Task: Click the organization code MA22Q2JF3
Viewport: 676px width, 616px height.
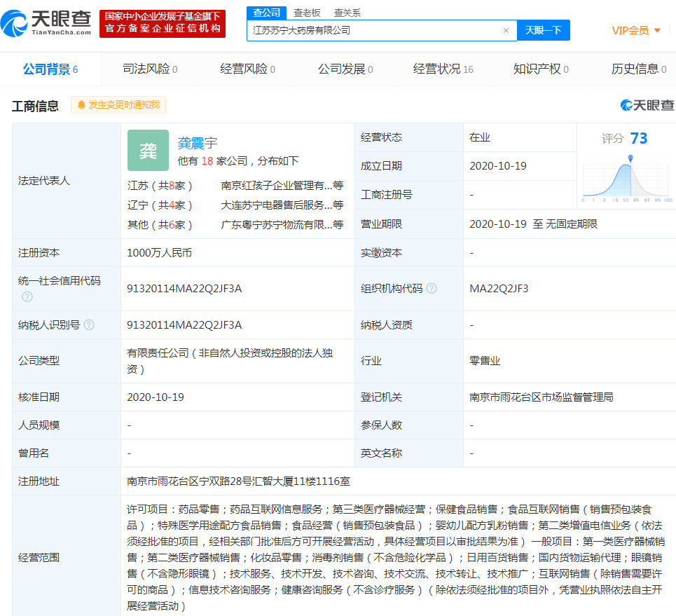Action: tap(499, 289)
